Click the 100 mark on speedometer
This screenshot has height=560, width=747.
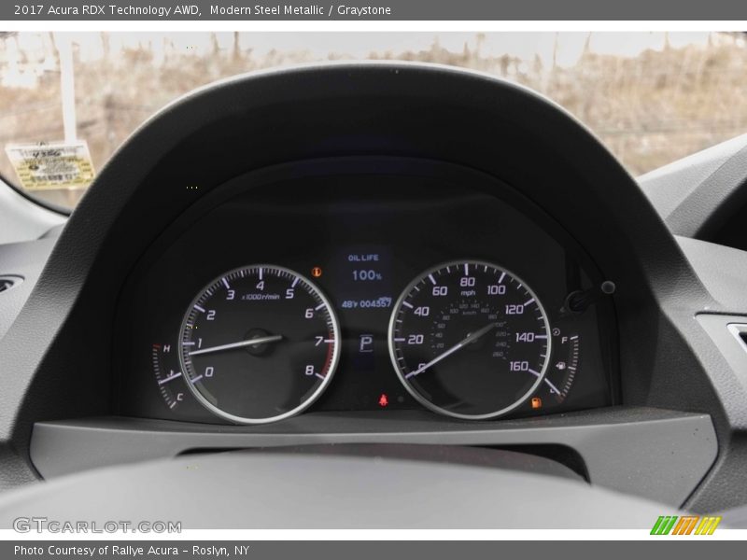tap(496, 289)
